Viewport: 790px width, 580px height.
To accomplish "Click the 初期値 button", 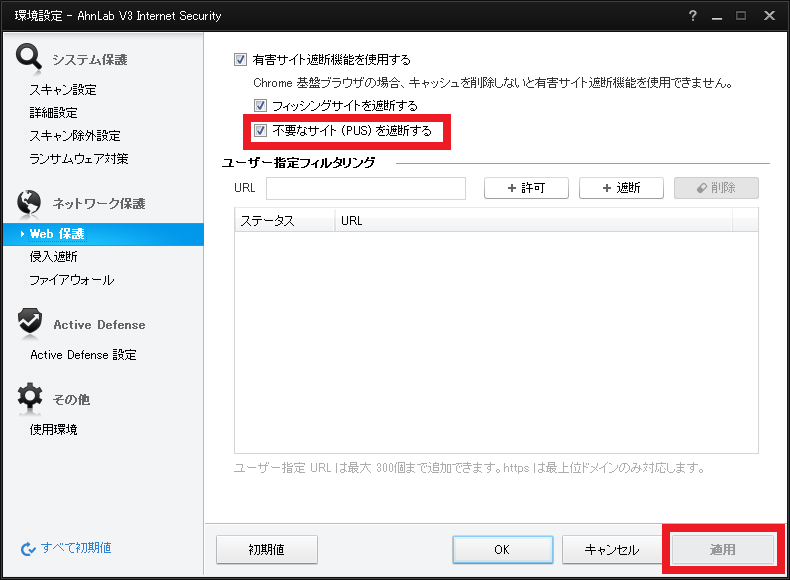I will pyautogui.click(x=267, y=549).
